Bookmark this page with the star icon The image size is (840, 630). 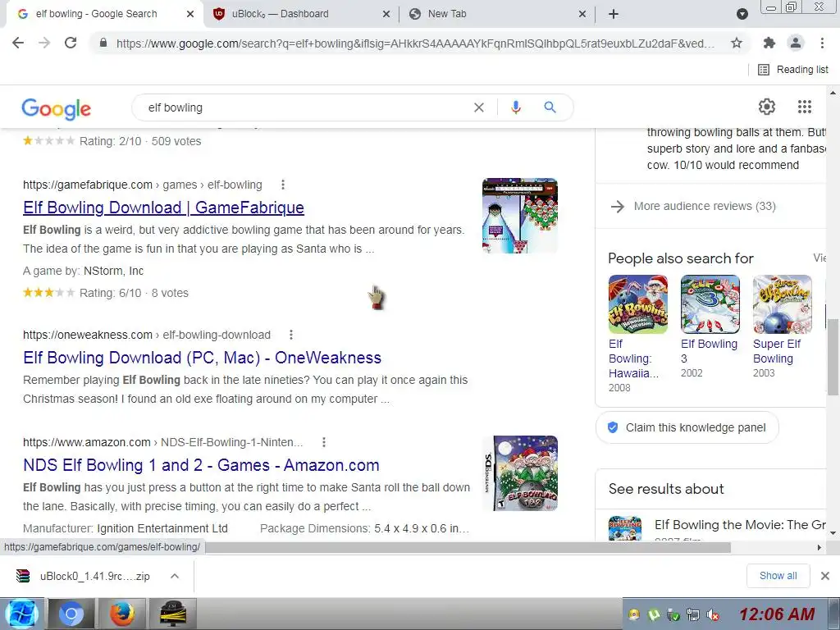pyautogui.click(x=737, y=43)
